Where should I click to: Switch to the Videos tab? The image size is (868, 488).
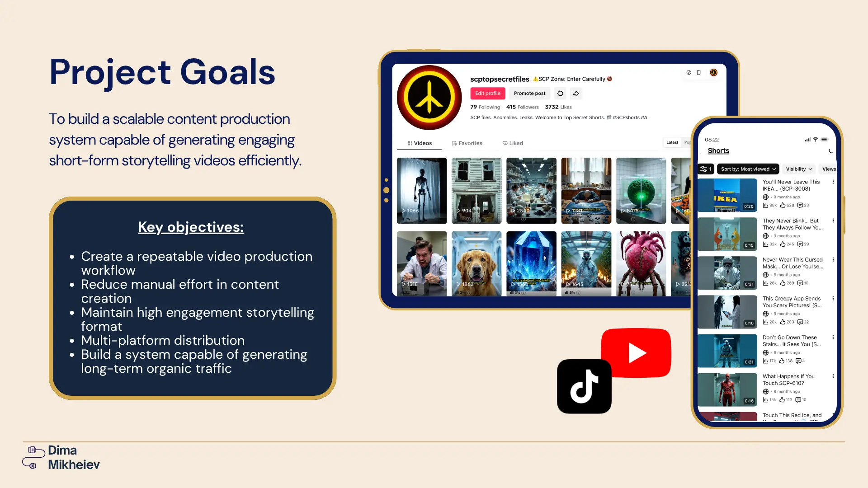point(419,143)
